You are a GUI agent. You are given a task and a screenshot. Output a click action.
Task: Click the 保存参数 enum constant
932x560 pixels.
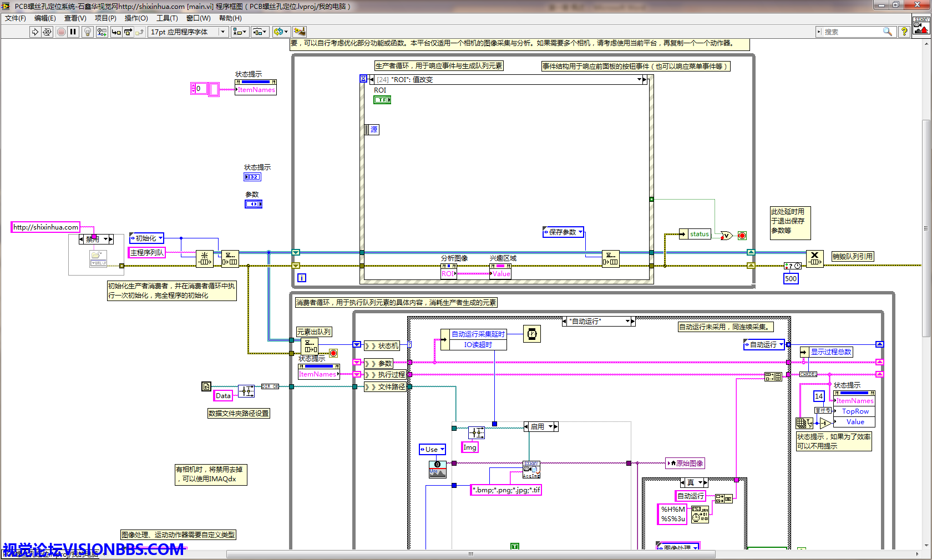(563, 232)
